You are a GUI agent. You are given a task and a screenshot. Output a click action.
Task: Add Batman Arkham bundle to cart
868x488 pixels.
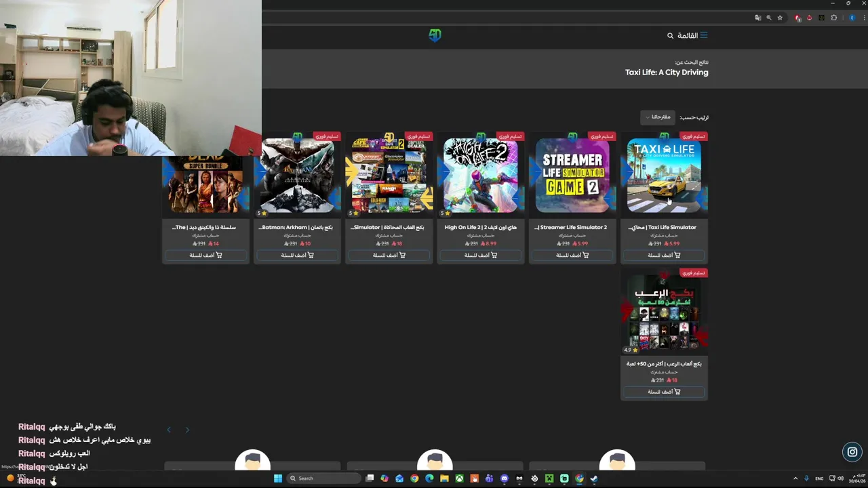pos(298,256)
